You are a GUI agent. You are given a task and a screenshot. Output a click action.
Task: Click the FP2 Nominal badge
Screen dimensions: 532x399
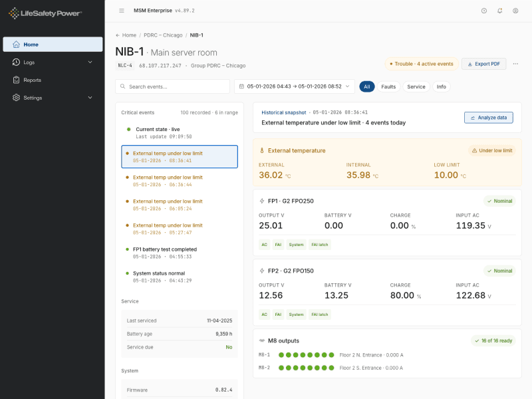click(x=499, y=271)
